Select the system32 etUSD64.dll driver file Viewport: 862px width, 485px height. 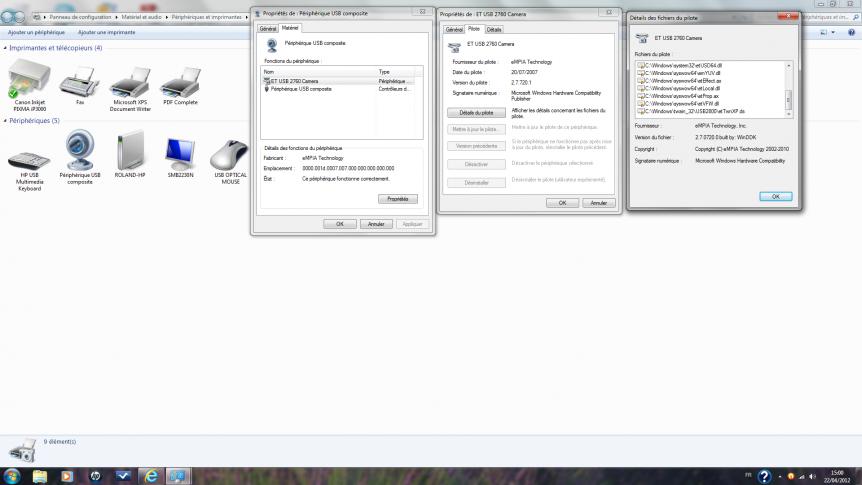point(679,65)
